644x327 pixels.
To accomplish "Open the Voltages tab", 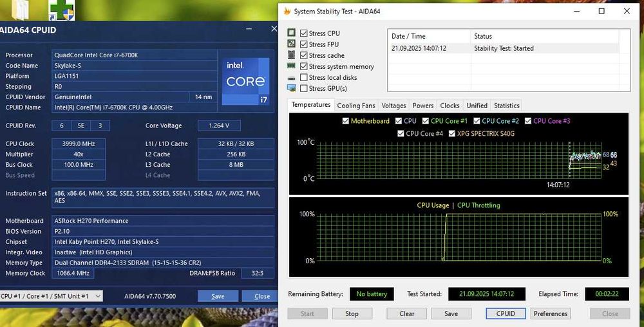I will 393,106.
